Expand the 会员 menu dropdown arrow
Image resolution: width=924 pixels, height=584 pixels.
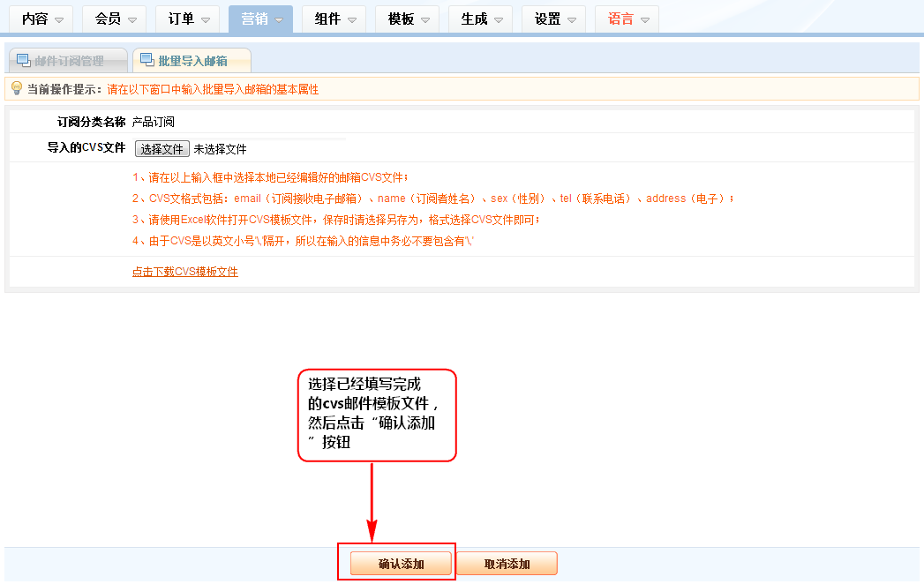(131, 20)
